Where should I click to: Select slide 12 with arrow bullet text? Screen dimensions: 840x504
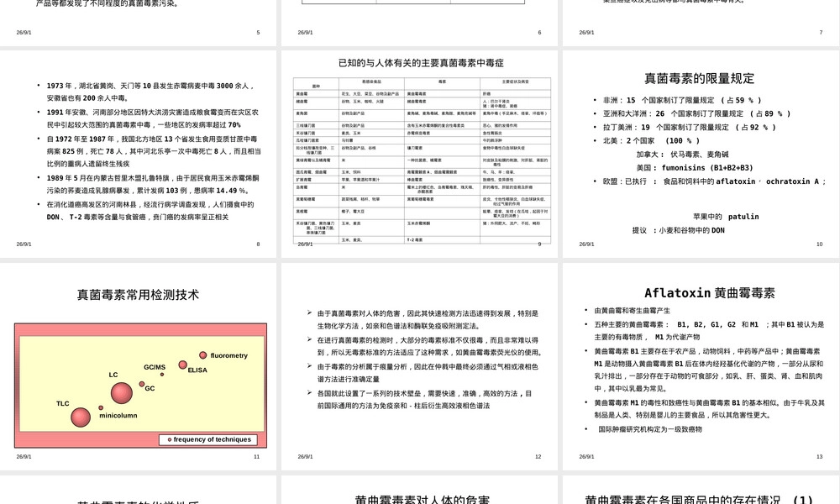pos(419,366)
